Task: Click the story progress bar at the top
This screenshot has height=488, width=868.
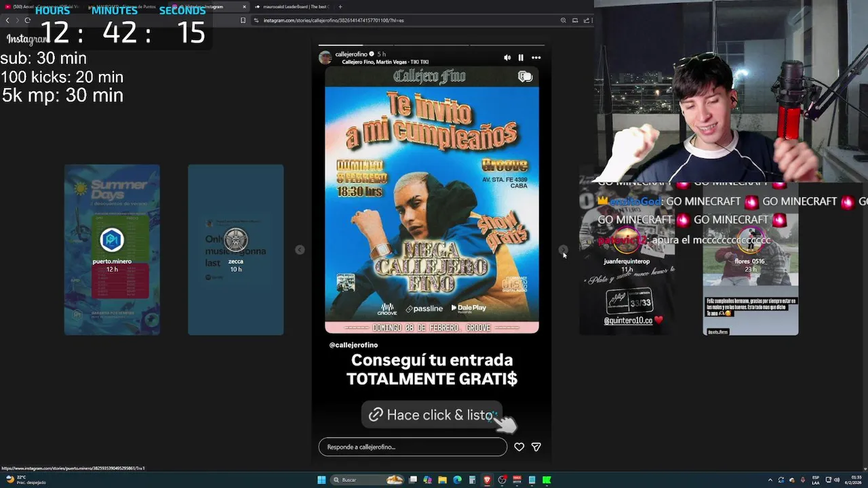Action: tap(431, 45)
